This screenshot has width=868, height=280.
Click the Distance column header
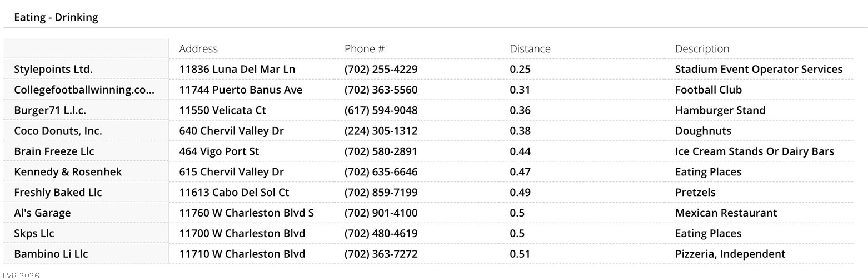pos(530,49)
